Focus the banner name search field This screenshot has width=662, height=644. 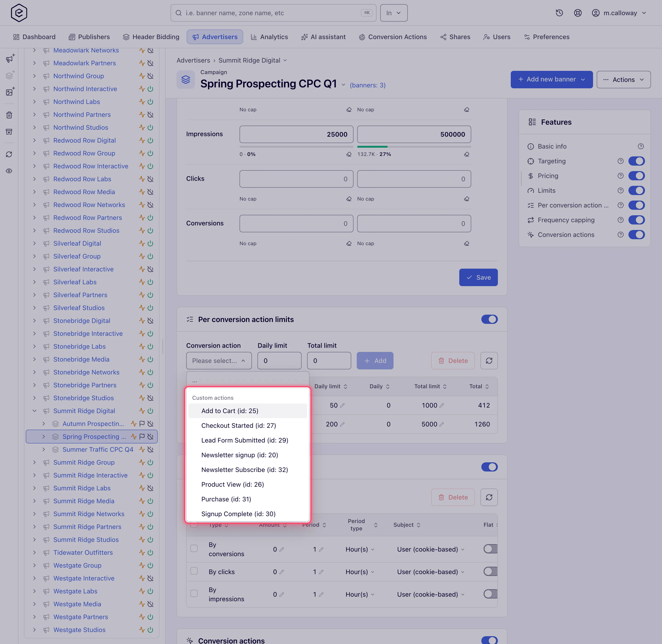tap(273, 13)
